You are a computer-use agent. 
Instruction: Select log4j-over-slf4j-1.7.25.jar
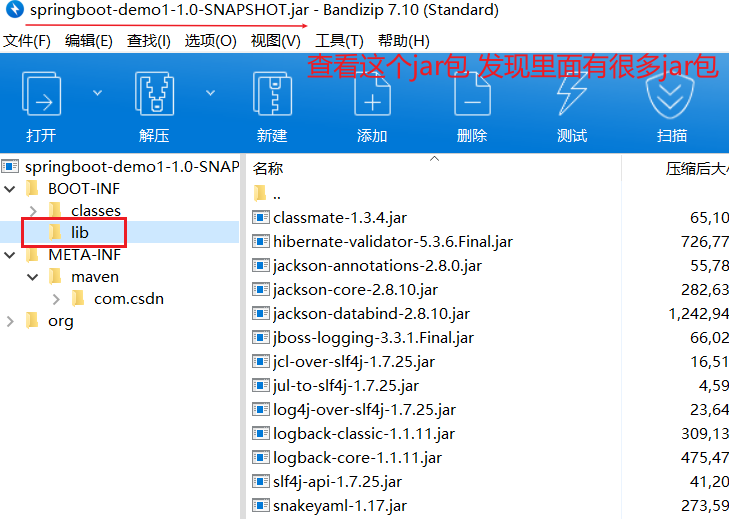(x=364, y=410)
